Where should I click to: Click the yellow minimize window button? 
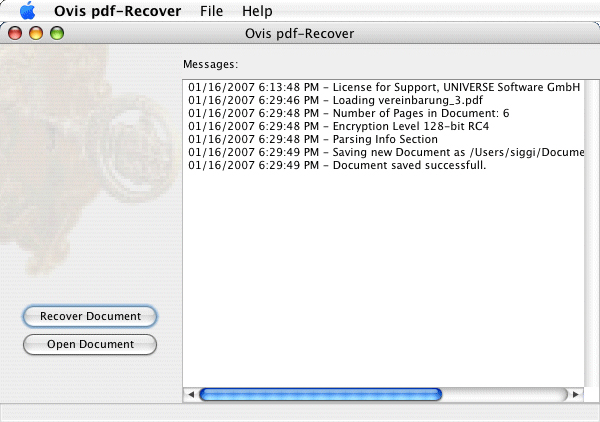point(36,33)
